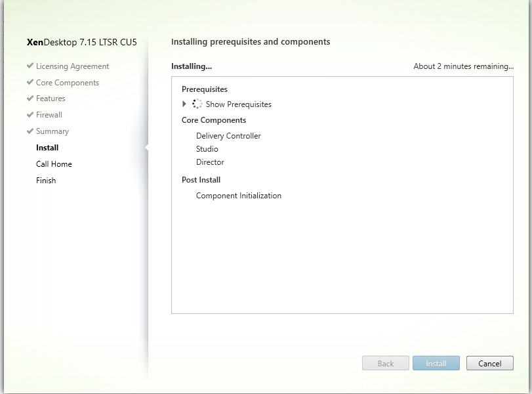Viewport: 532px width, 394px height.
Task: Click the XenDesktop 7.15 LTSR CU5 title
Action: 82,42
